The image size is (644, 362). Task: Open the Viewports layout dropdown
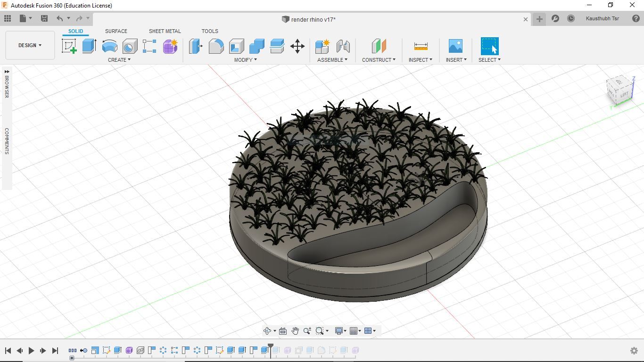(x=370, y=331)
